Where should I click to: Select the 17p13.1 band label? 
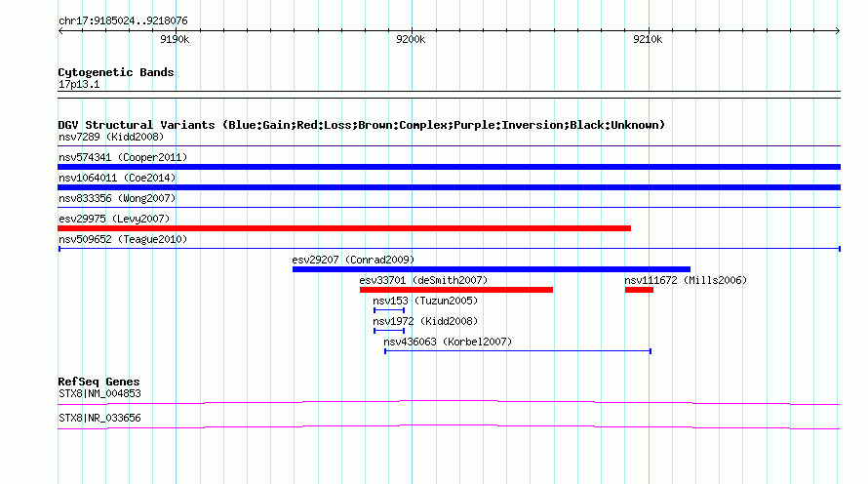pyautogui.click(x=79, y=84)
